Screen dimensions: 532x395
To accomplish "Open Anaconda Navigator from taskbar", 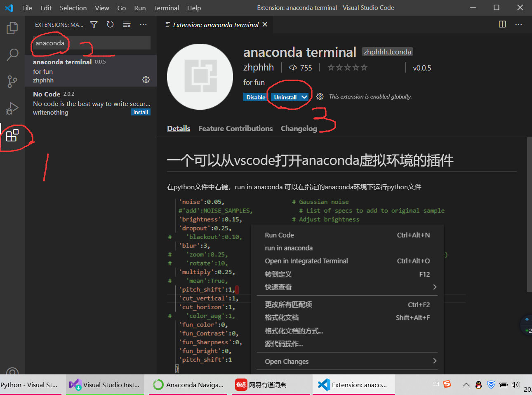I will pyautogui.click(x=188, y=385).
